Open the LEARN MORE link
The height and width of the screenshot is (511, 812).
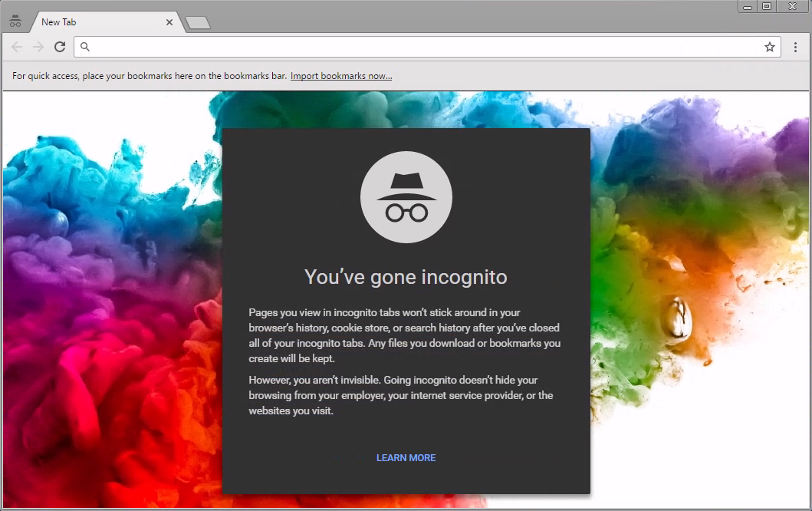pyautogui.click(x=406, y=457)
